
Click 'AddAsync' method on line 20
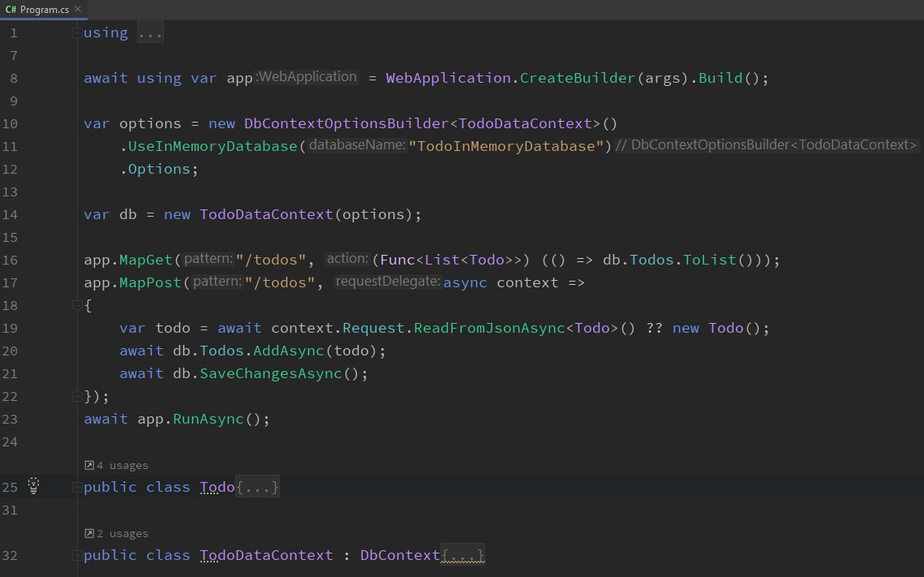(x=288, y=351)
